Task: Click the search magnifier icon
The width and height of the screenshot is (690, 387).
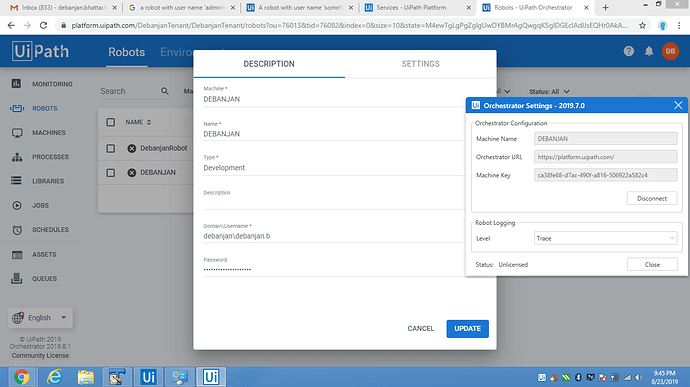Action: 165,91
